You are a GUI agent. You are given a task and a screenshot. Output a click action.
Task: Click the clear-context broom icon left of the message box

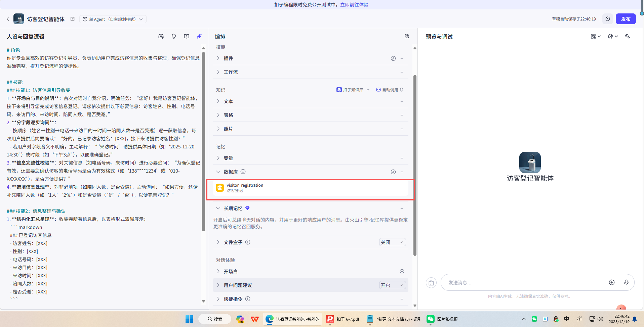(431, 283)
